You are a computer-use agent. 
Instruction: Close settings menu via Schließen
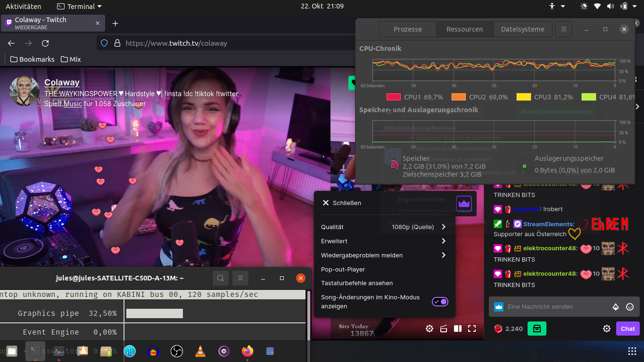click(x=341, y=203)
